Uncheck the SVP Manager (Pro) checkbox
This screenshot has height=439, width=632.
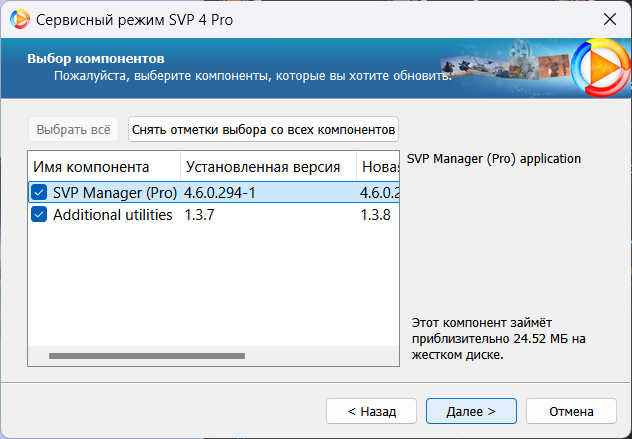(39, 192)
